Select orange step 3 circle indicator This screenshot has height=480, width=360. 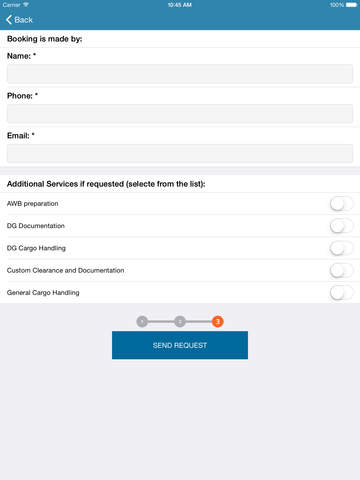[218, 321]
